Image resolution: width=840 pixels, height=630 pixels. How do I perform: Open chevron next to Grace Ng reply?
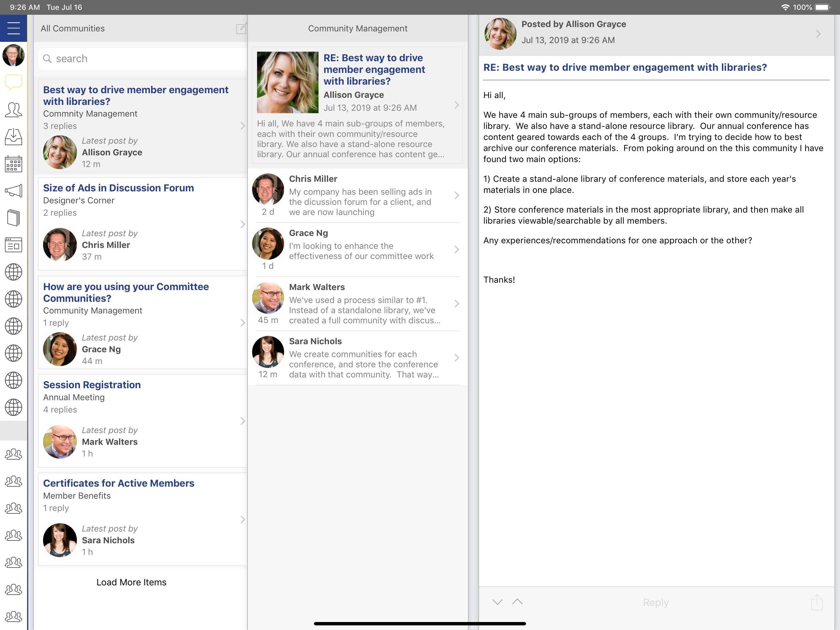[x=457, y=249]
